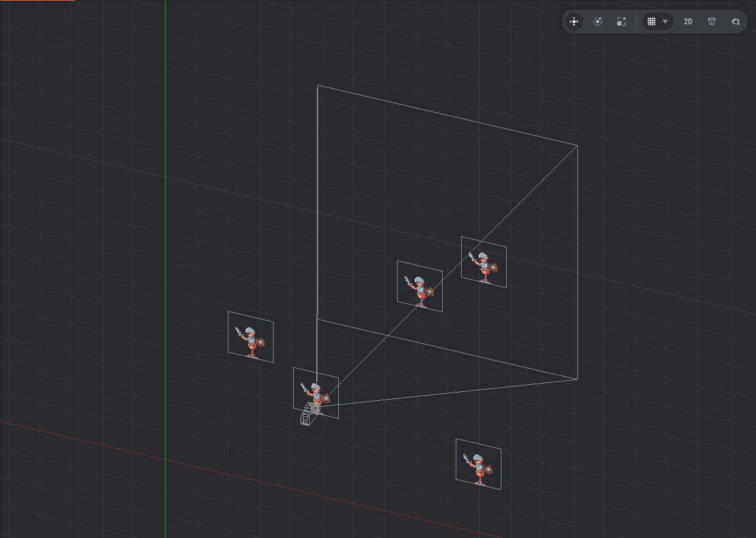Select the Scale transform tool
This screenshot has height=538, width=756.
(x=621, y=21)
